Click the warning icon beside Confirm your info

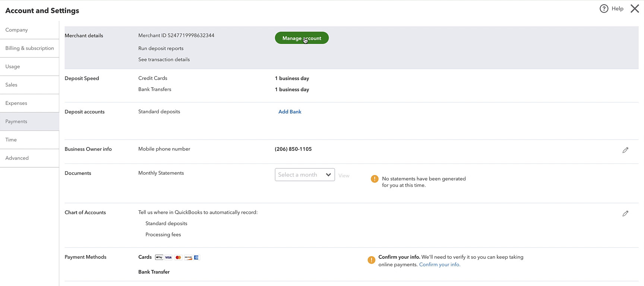coord(371,260)
